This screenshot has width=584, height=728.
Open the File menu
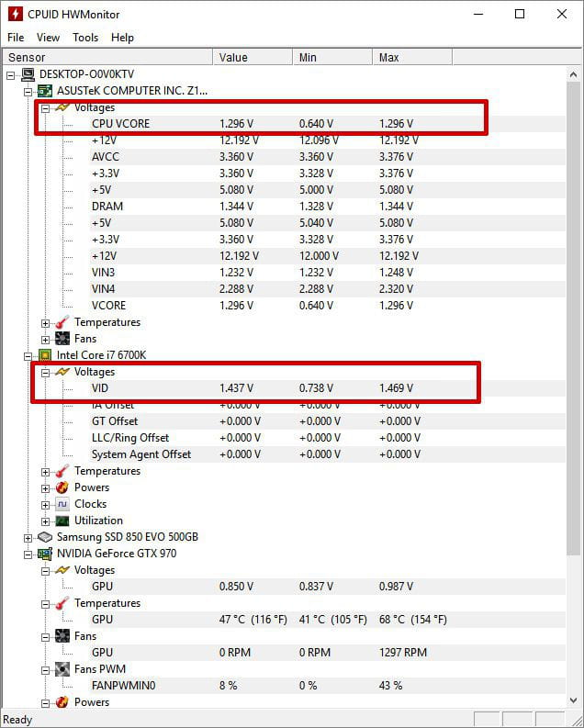tap(16, 37)
